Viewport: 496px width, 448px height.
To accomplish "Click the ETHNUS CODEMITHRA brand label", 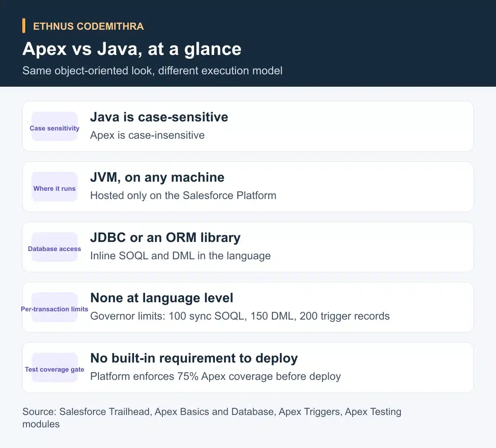I will pyautogui.click(x=88, y=26).
